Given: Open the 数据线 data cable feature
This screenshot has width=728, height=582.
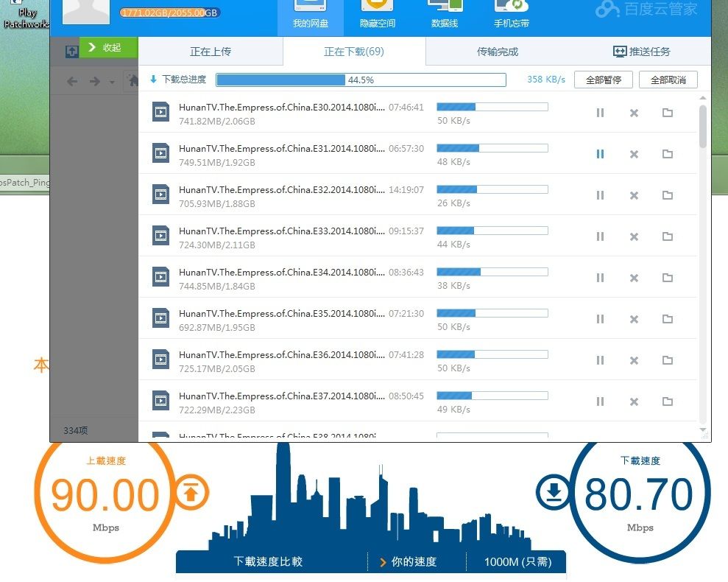Looking at the screenshot, I should click(445, 16).
